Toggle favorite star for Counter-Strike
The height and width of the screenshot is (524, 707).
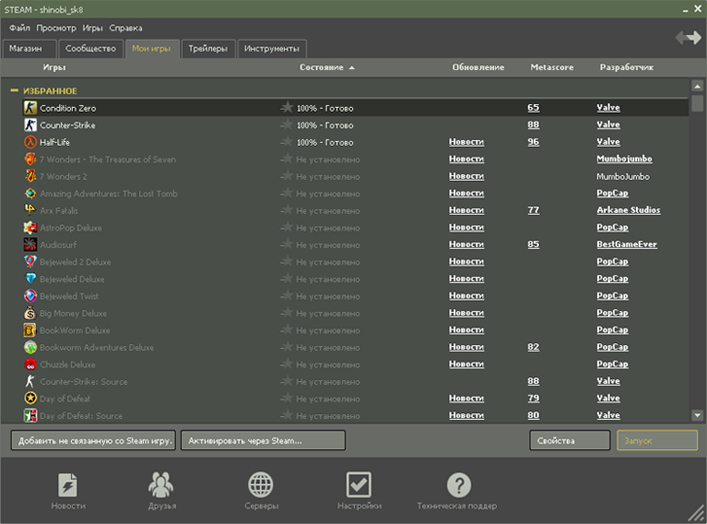(287, 125)
